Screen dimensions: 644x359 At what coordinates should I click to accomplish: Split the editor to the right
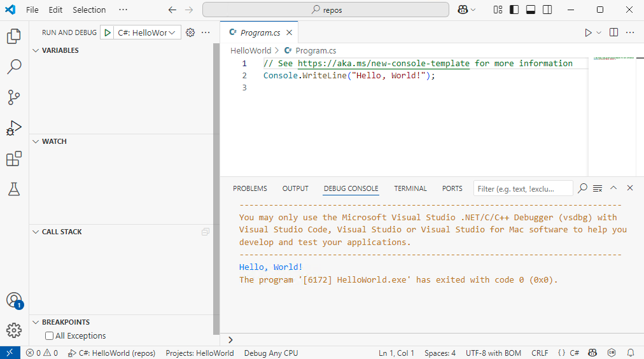(x=613, y=32)
